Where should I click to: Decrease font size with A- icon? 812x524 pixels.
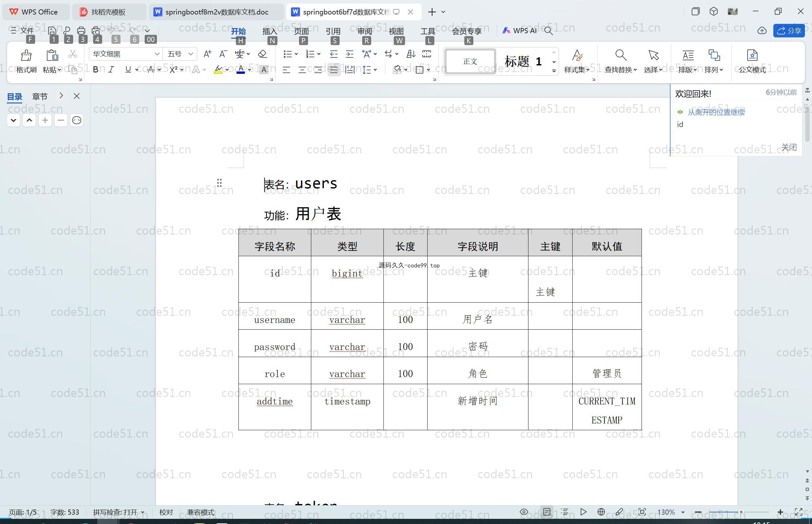pos(223,54)
